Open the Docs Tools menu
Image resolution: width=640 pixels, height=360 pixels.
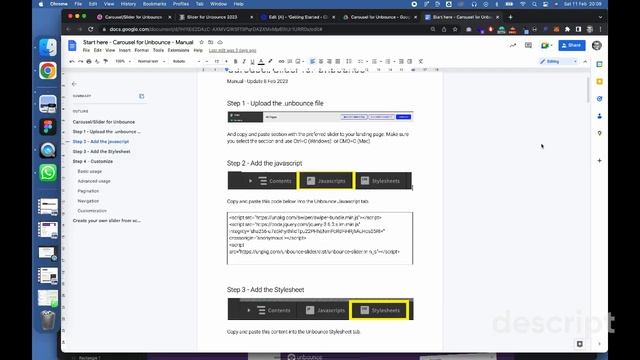(158, 50)
